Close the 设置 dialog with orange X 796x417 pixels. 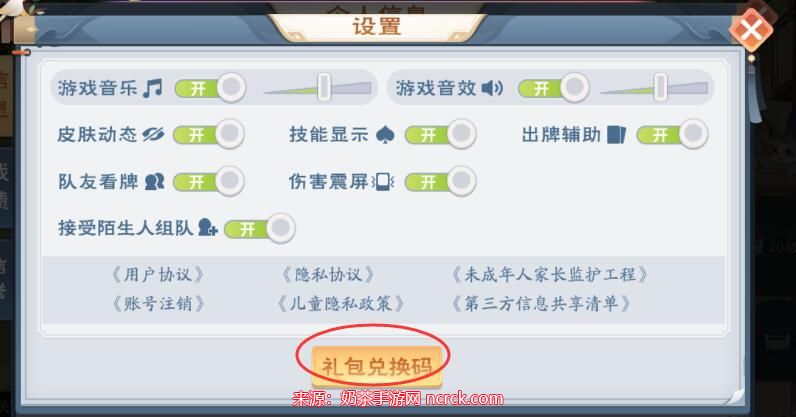[x=751, y=29]
